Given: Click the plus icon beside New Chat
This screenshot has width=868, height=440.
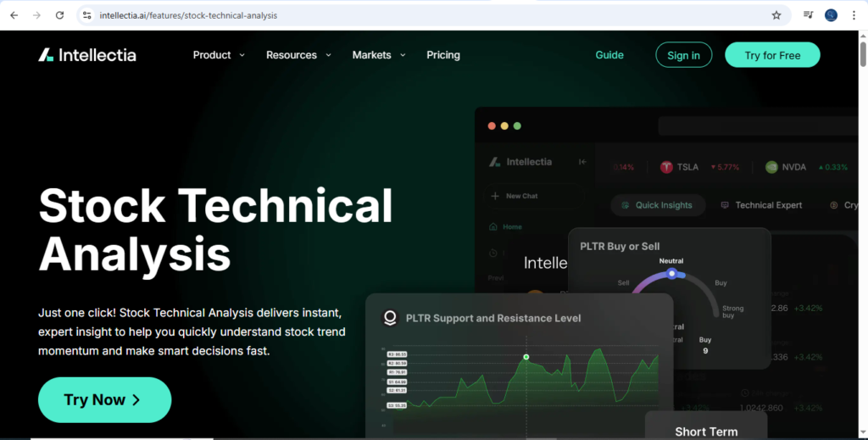Looking at the screenshot, I should point(495,196).
